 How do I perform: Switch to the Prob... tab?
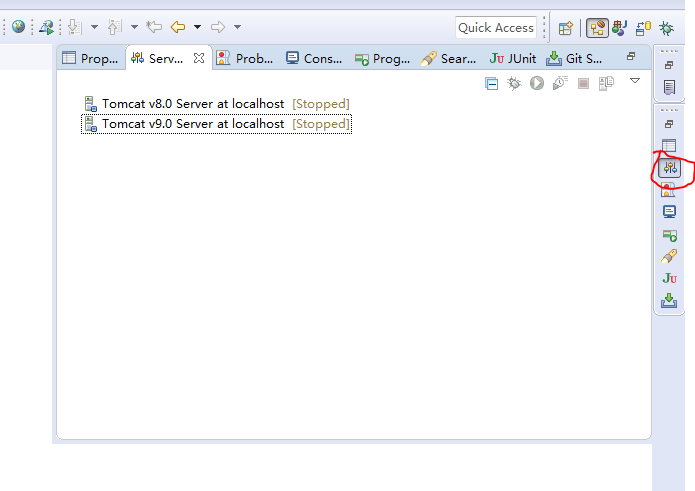245,58
